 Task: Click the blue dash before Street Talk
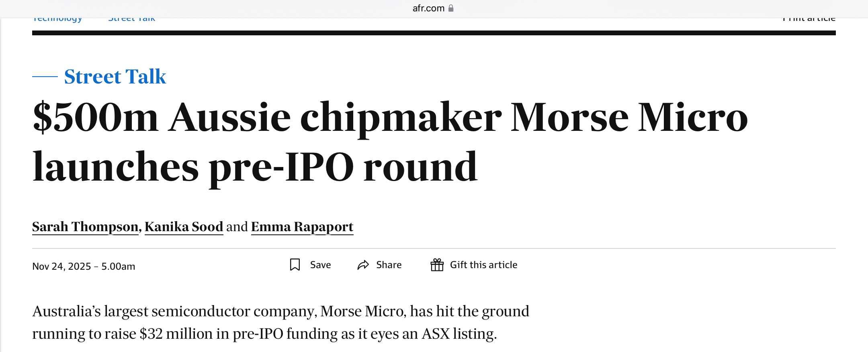coord(45,76)
